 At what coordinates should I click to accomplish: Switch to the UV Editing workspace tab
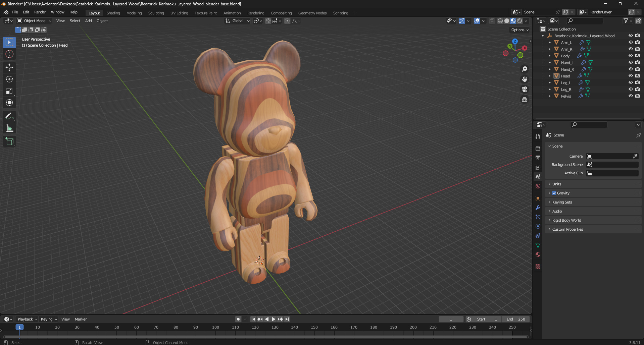[x=179, y=13]
